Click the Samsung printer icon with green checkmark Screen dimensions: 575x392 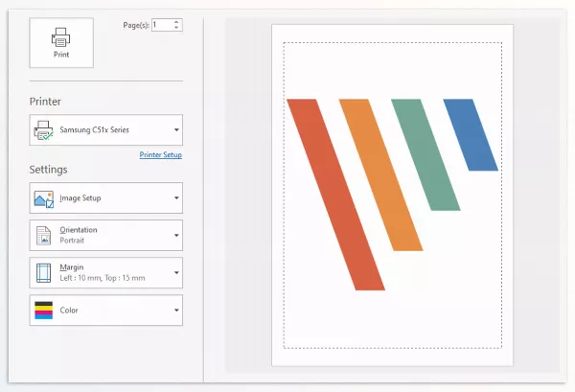(x=43, y=130)
